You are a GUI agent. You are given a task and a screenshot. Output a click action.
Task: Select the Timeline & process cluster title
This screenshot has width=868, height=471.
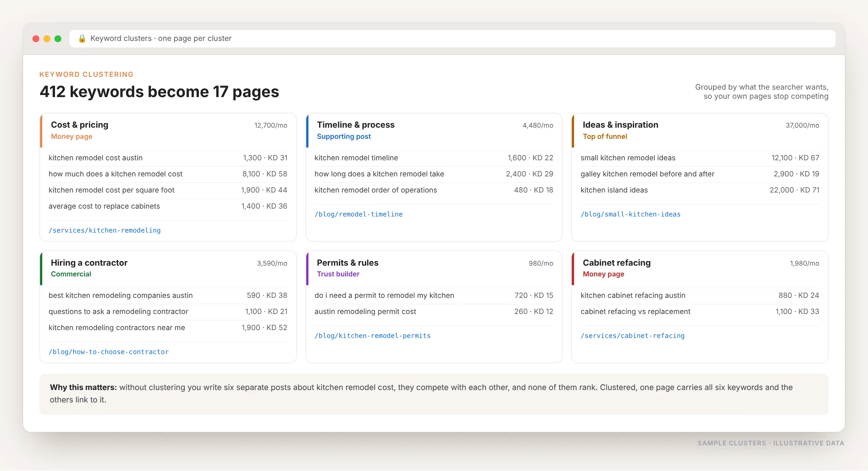(x=355, y=125)
